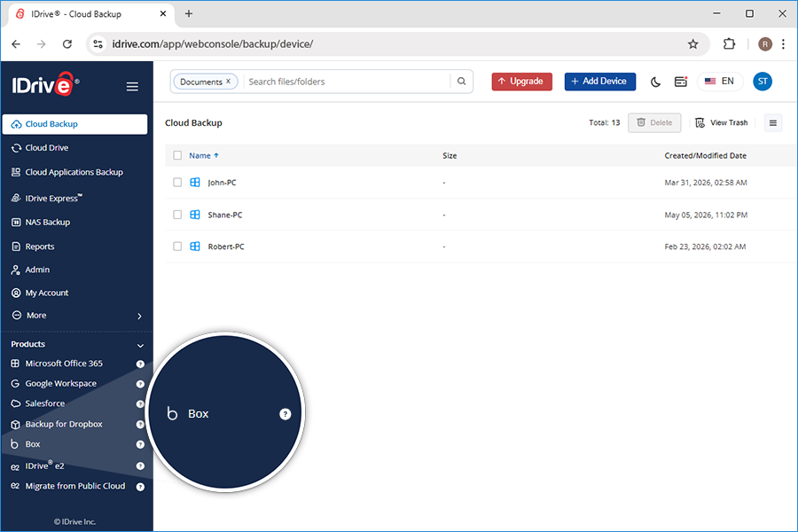The width and height of the screenshot is (798, 532).
Task: Click Windows icon beside John-PC
Action: point(195,183)
